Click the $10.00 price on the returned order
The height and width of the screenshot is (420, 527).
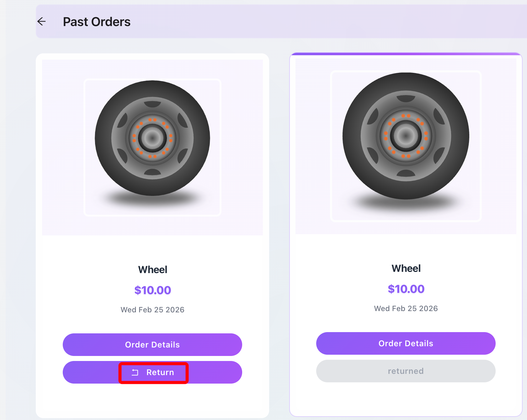(406, 289)
